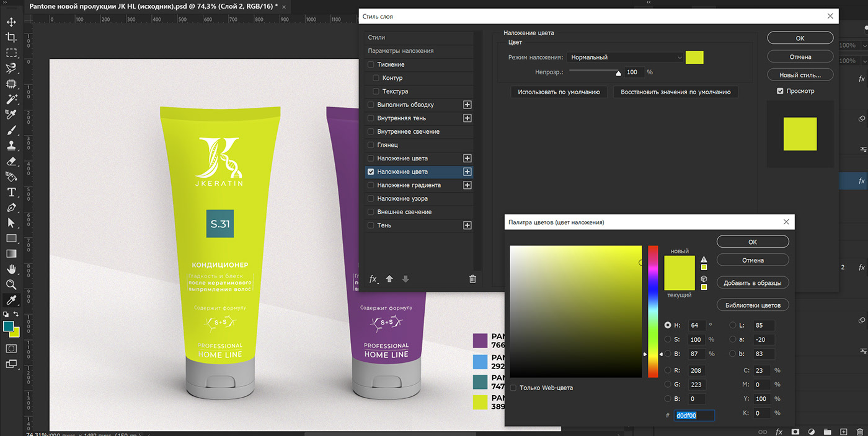
Task: Check the Только Web-цвета option
Action: [513, 388]
